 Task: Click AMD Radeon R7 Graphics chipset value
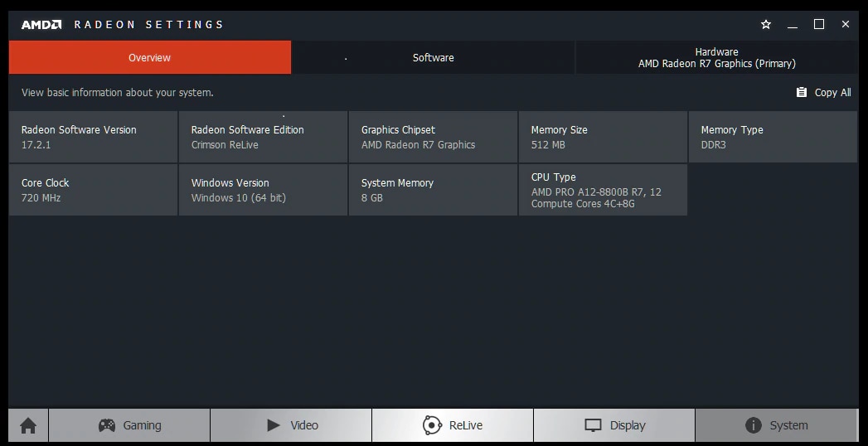(418, 145)
